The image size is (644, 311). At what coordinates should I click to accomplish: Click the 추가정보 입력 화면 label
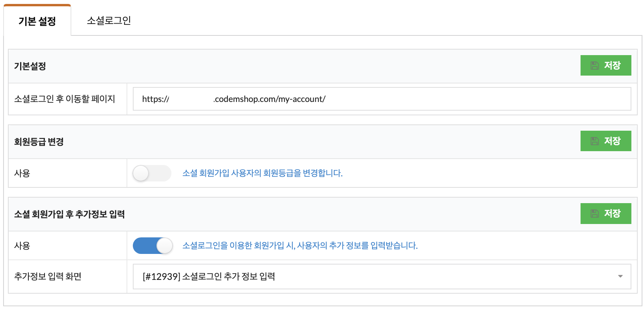pyautogui.click(x=48, y=276)
